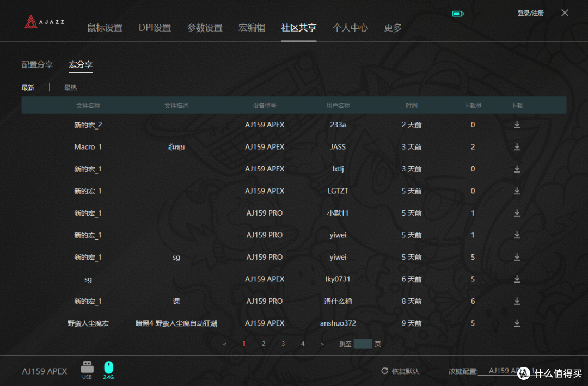Sort the list by 最新
Viewport: 588px width, 386px height.
click(28, 88)
